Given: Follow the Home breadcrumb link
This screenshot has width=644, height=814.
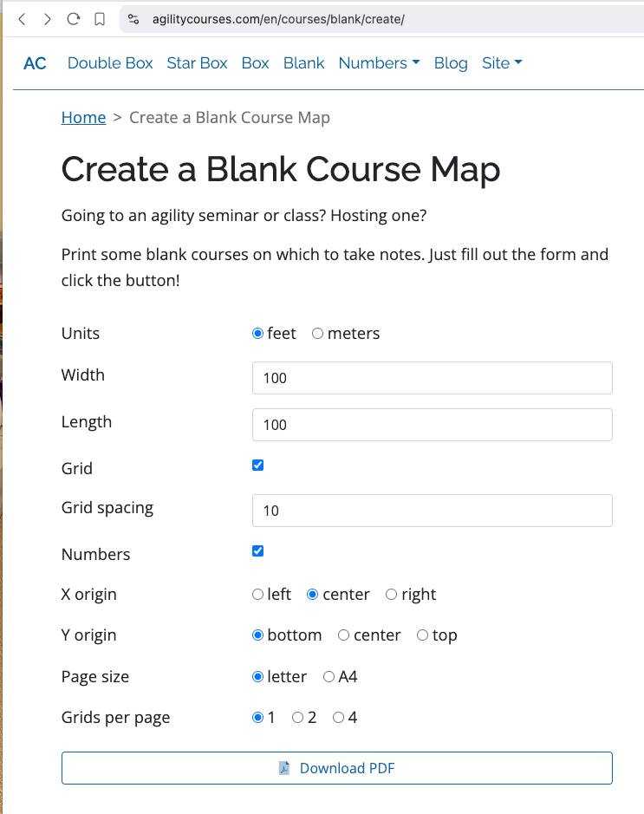Looking at the screenshot, I should (x=83, y=118).
